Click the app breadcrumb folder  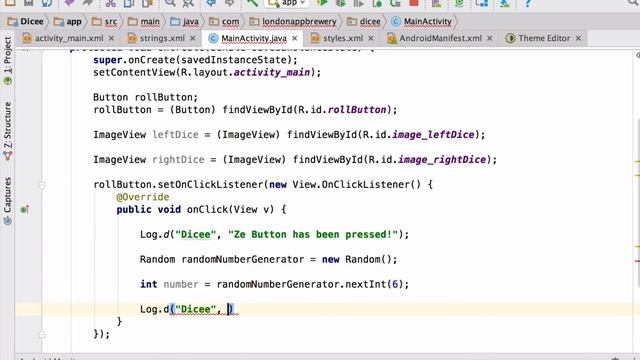[x=68, y=22]
